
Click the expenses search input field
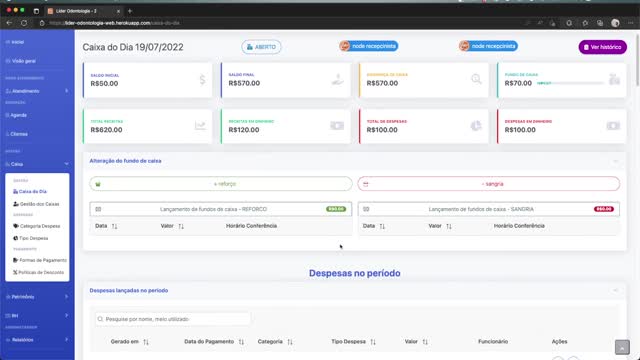pyautogui.click(x=173, y=319)
